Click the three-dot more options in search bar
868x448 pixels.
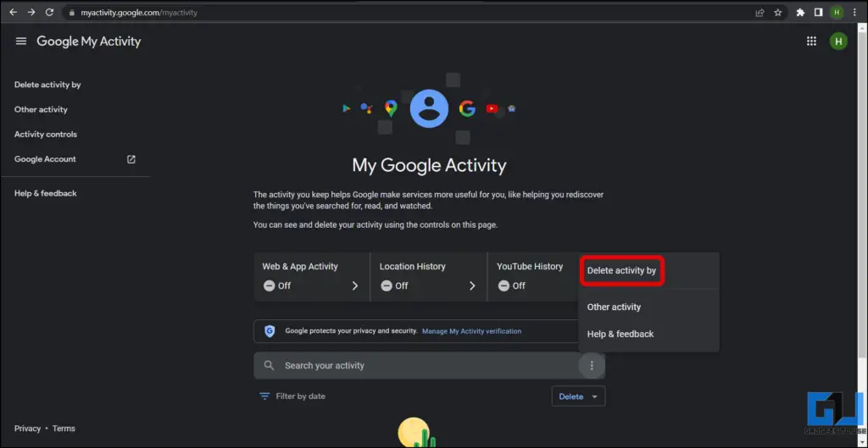[x=592, y=366]
